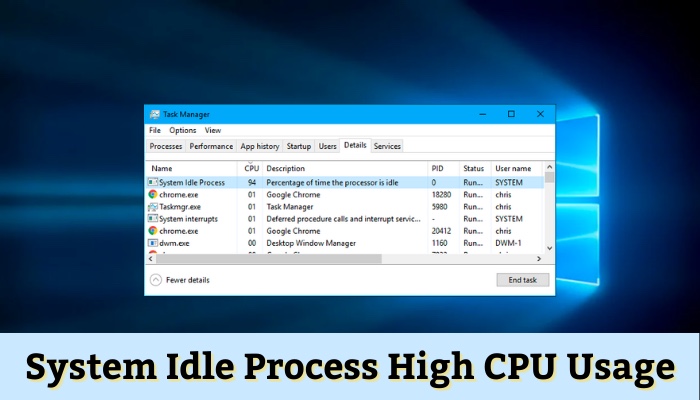Screen dimensions: 700x400
Task: Sort by the CPU column header
Action: tap(252, 168)
